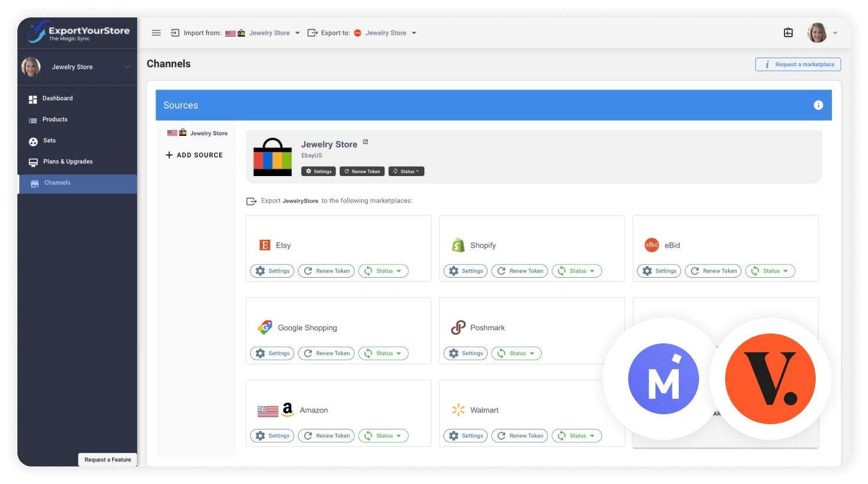The height and width of the screenshot is (484, 868).
Task: Open eBid Settings
Action: pos(659,271)
